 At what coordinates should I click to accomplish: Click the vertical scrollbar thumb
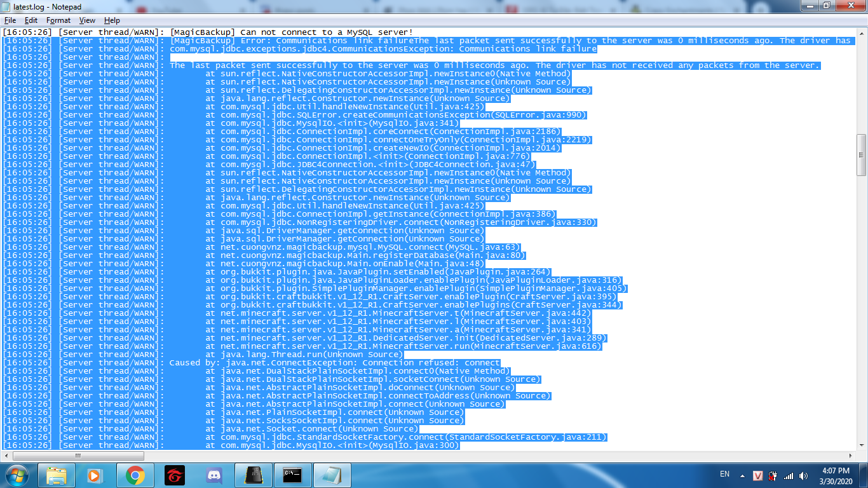click(x=862, y=154)
